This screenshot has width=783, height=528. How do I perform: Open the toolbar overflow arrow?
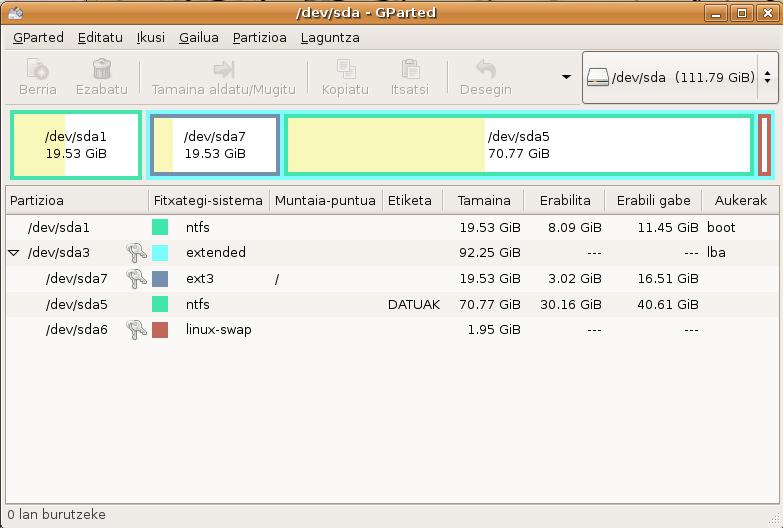(x=566, y=77)
